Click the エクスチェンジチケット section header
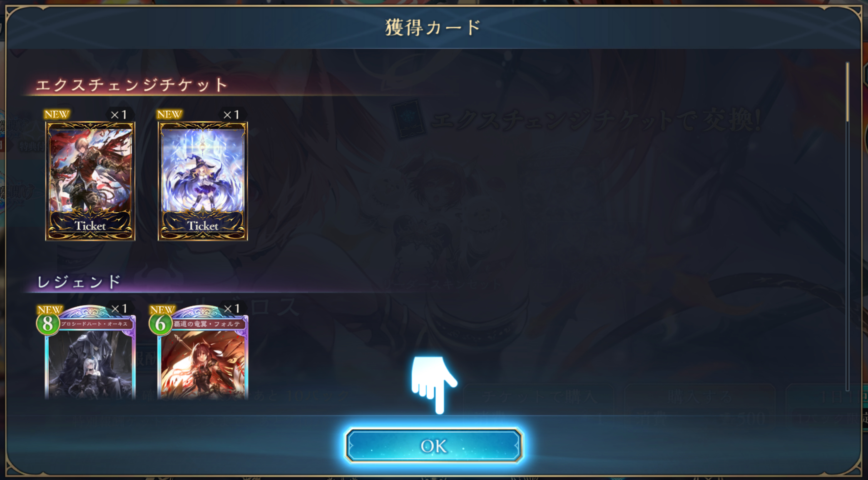This screenshot has width=868, height=480. pos(132,85)
